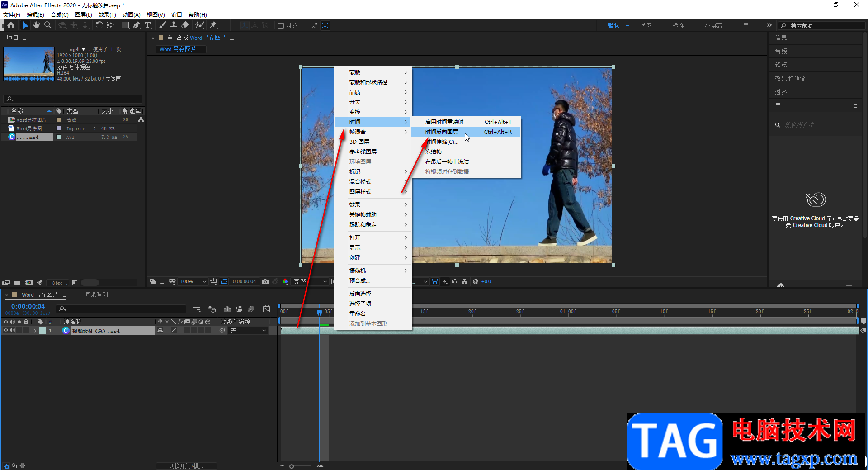Click the interpret footage icon in Project panel

pyautogui.click(x=6, y=283)
